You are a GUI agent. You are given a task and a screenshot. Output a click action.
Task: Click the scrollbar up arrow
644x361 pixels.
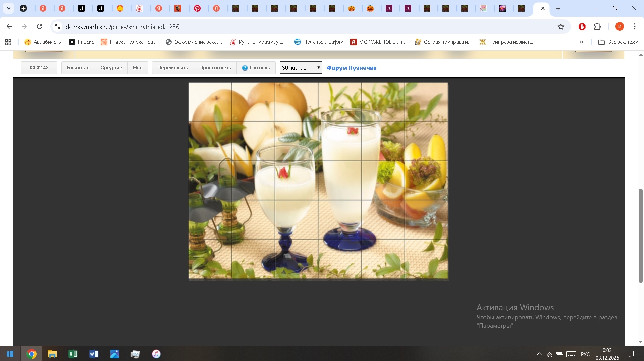tap(641, 55)
